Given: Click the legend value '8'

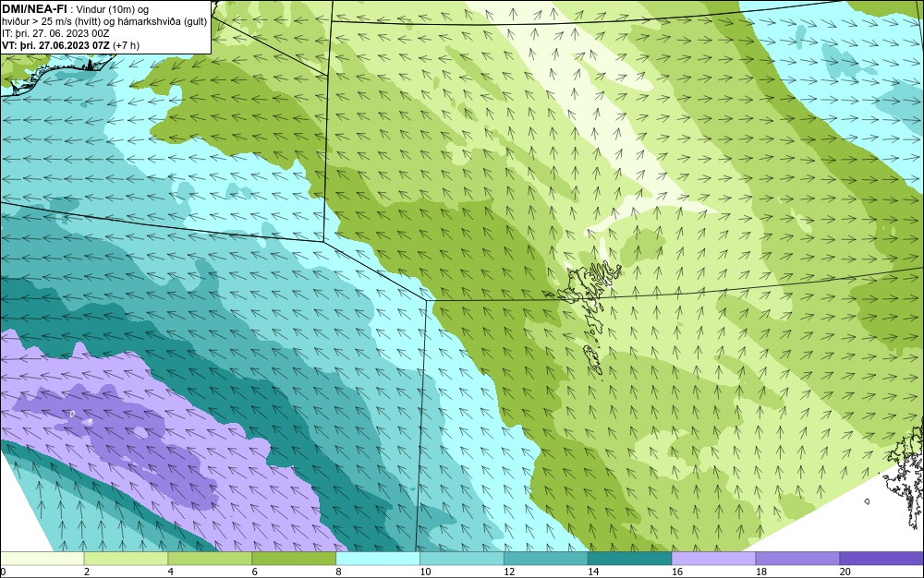Looking at the screenshot, I should 339,572.
